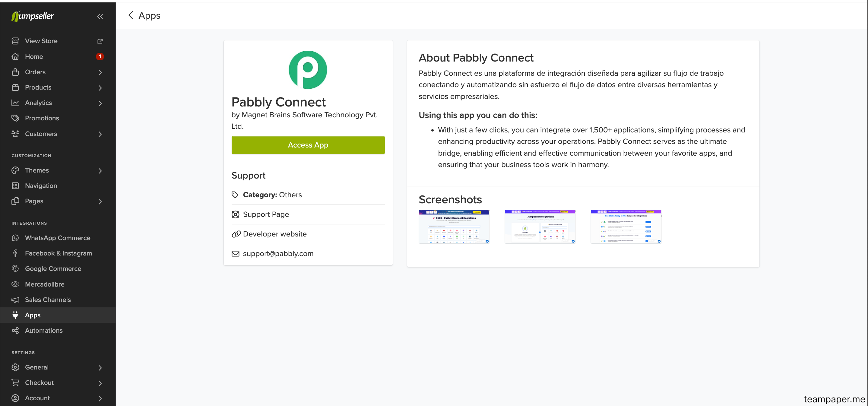Open Sales Channels menu item

coord(48,300)
